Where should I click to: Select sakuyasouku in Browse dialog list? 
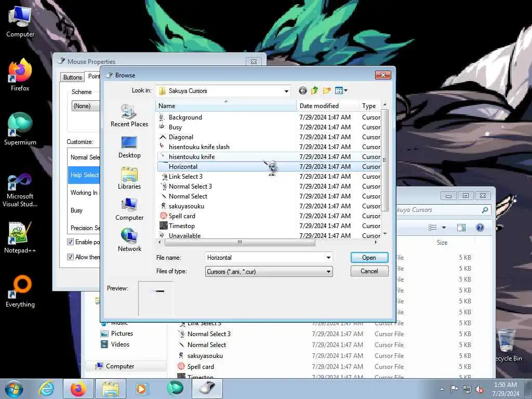[x=187, y=206]
